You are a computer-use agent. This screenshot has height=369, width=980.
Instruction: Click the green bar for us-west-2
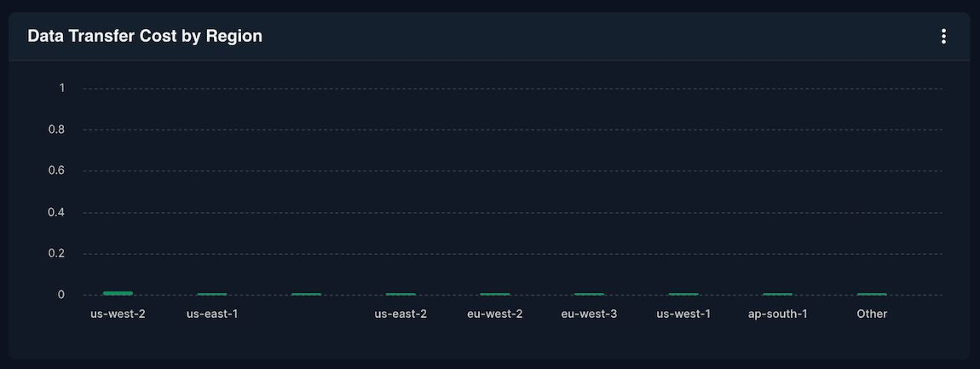click(118, 293)
